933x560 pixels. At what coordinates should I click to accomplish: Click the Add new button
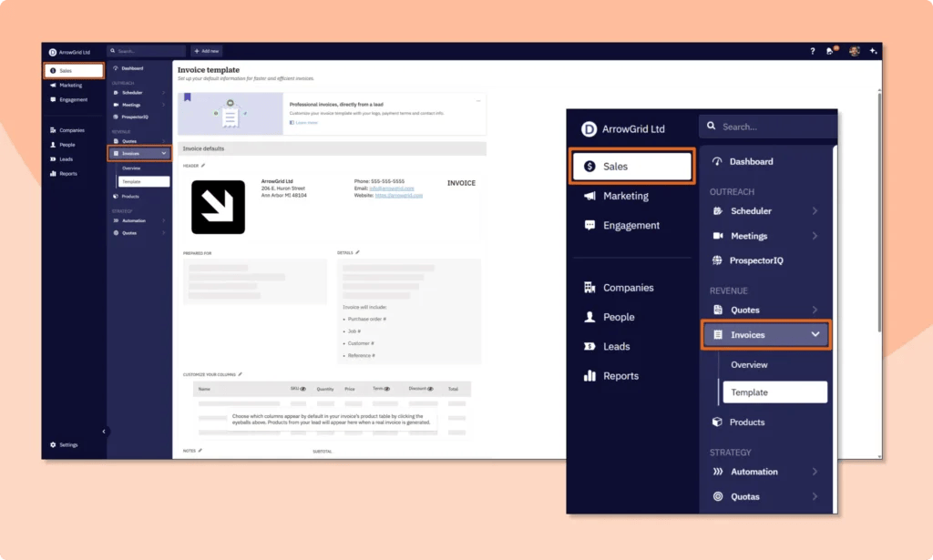(206, 51)
